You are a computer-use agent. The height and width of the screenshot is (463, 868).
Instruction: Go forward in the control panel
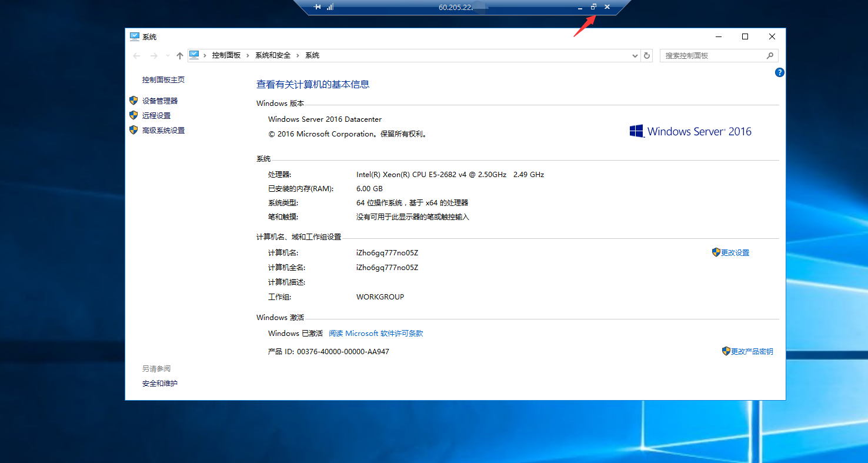(154, 55)
